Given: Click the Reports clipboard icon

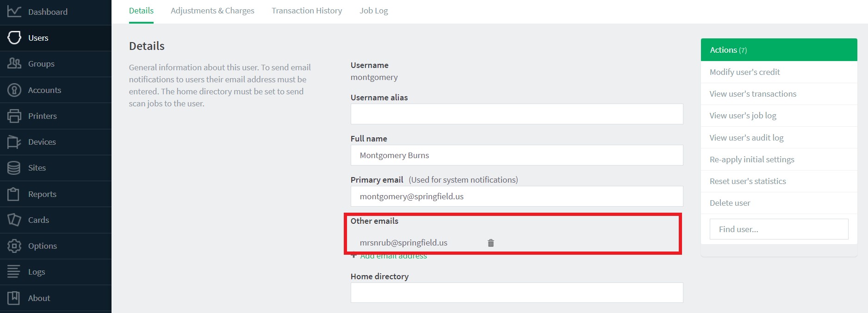Looking at the screenshot, I should [14, 194].
